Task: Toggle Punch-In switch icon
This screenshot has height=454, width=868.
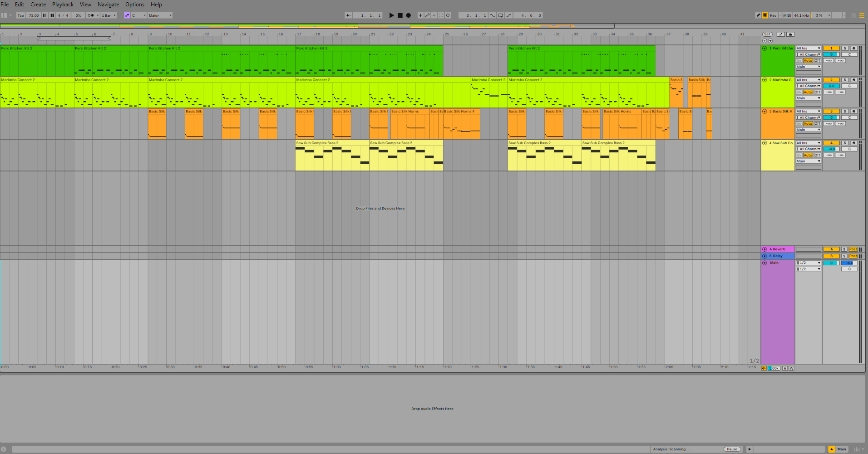Action: pos(492,15)
